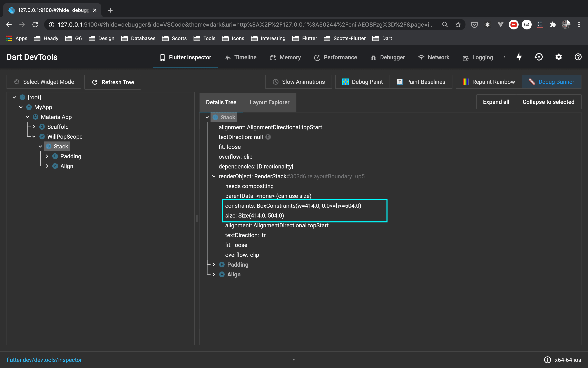Image resolution: width=588 pixels, height=368 pixels.
Task: Open the Chrome extensions puzzle icon
Action: pos(553,25)
